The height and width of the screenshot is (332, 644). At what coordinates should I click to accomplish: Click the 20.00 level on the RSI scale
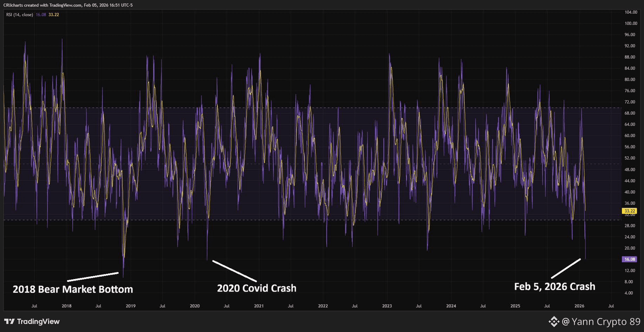tap(630, 249)
